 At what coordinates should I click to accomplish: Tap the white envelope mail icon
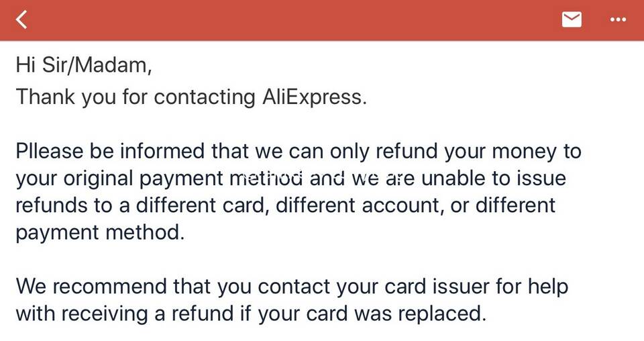572,19
